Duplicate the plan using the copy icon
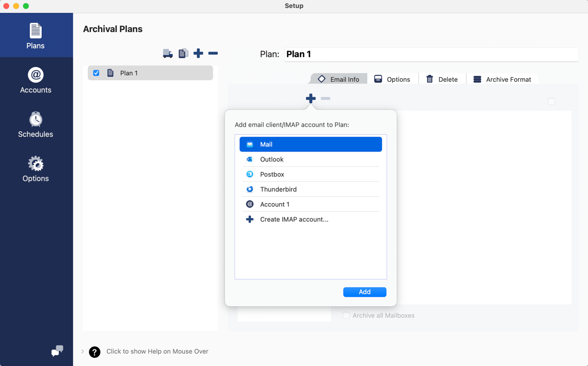Viewport: 588px width, 366px height. [x=183, y=53]
